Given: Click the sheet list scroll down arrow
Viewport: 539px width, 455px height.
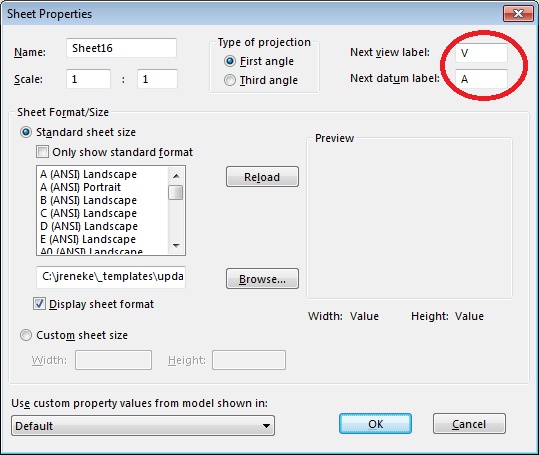Looking at the screenshot, I should point(176,245).
